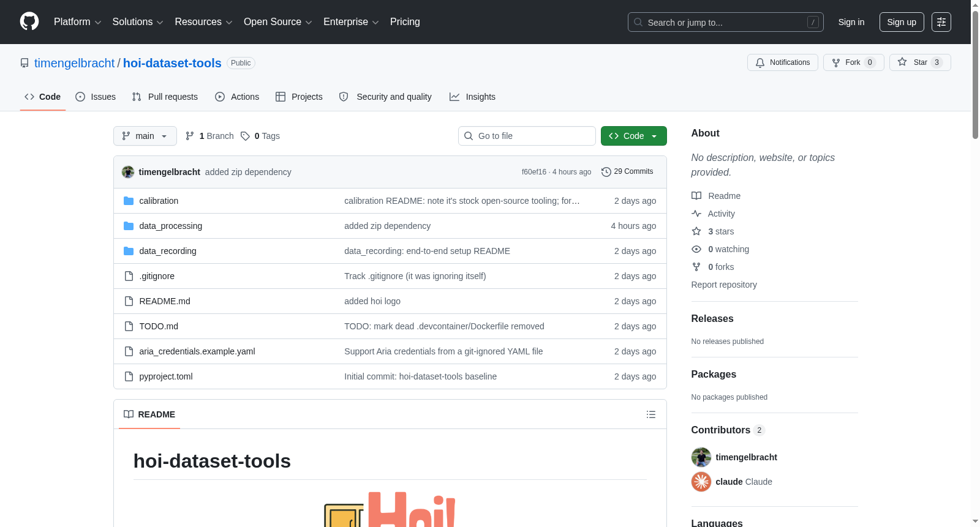
Task: Click the repository book icon beside timengelbracht
Action: pos(24,63)
